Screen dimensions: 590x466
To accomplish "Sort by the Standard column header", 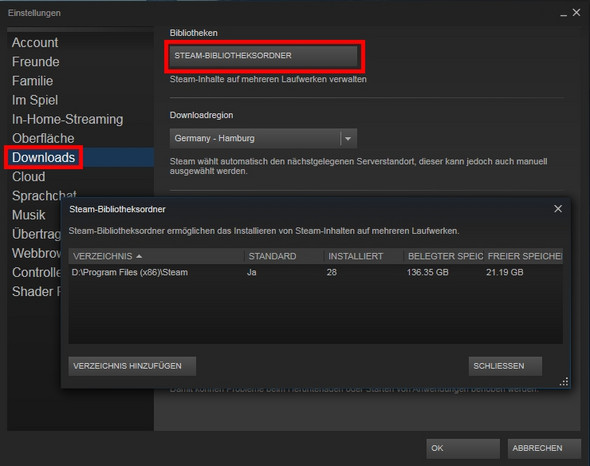I will coord(284,256).
